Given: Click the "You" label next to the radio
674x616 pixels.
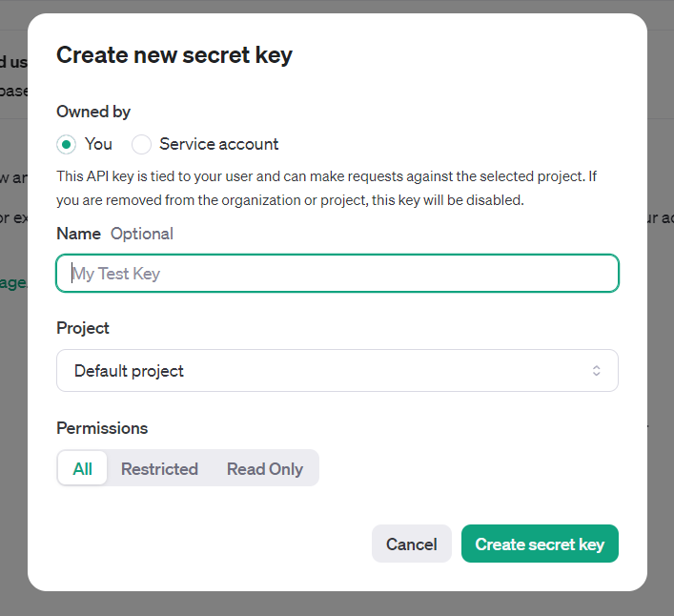Looking at the screenshot, I should [x=98, y=144].
